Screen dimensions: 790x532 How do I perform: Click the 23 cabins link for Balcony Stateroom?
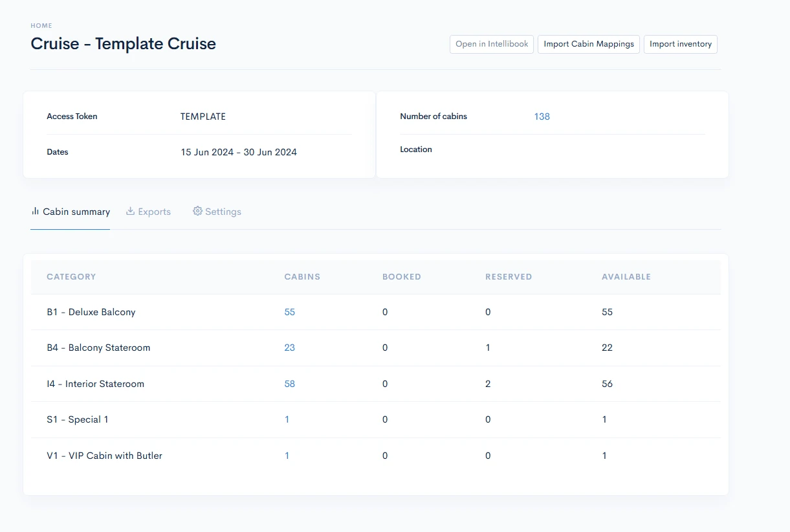tap(289, 348)
